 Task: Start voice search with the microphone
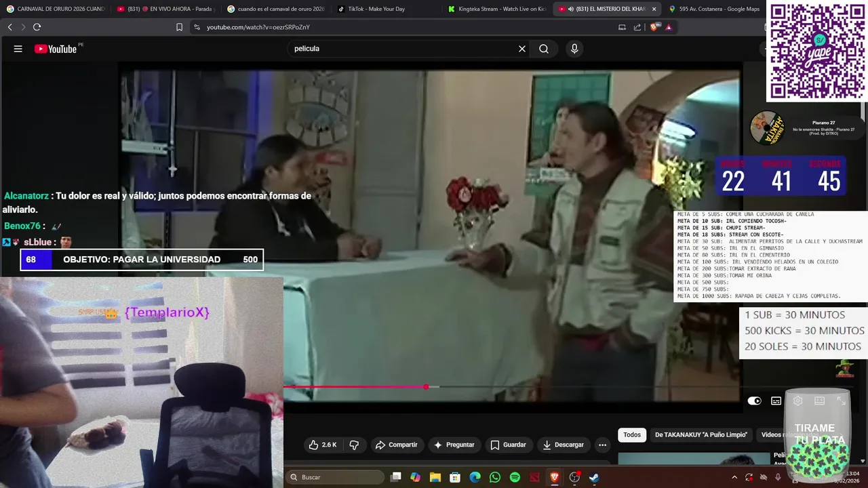[x=574, y=49]
